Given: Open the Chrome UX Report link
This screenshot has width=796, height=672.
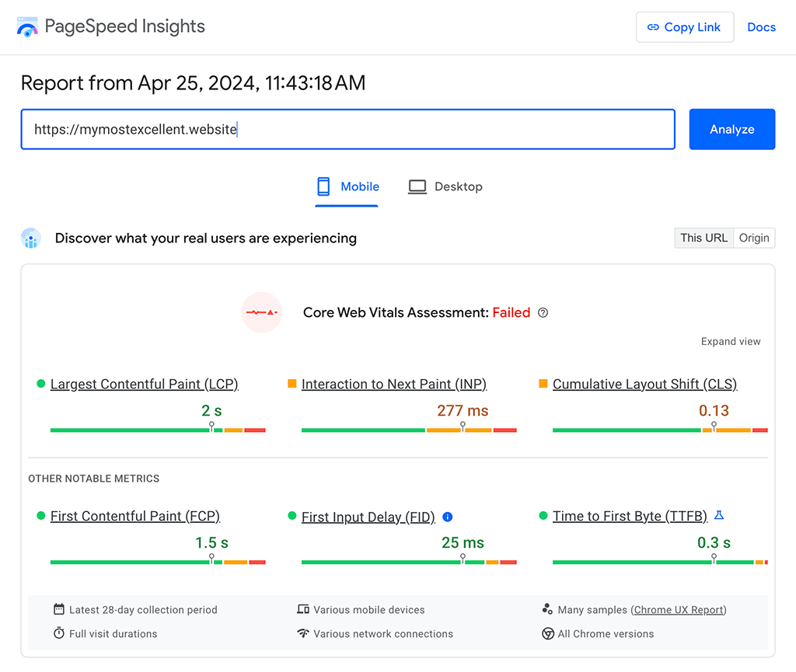Looking at the screenshot, I should pos(678,610).
